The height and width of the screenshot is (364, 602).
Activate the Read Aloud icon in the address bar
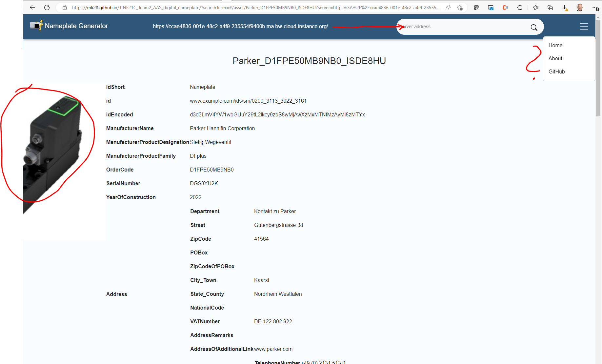point(448,8)
